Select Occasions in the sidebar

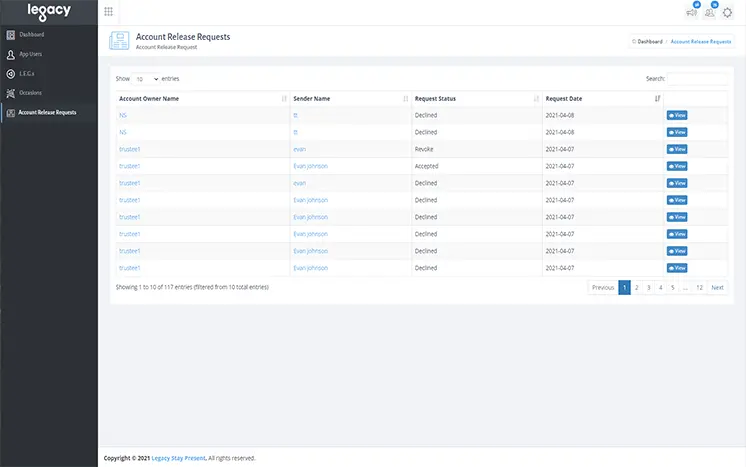pos(30,92)
